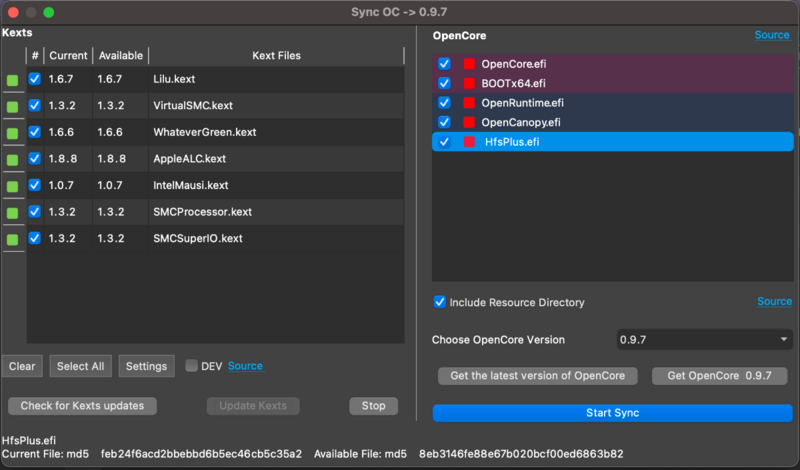Viewport: 800px width, 470px height.
Task: Click the red status icon for HfsPlus.efi
Action: (469, 142)
